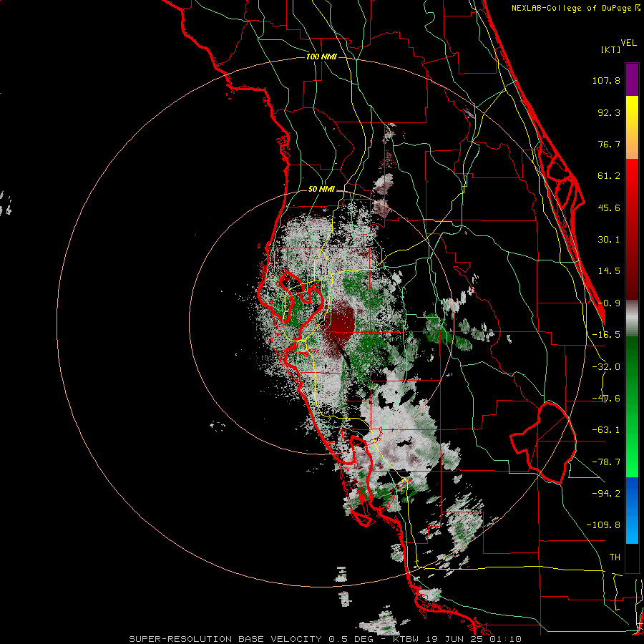The width and height of the screenshot is (644, 644).
Task: Pick the yellow-orange segment of color bar
Action: [632, 127]
